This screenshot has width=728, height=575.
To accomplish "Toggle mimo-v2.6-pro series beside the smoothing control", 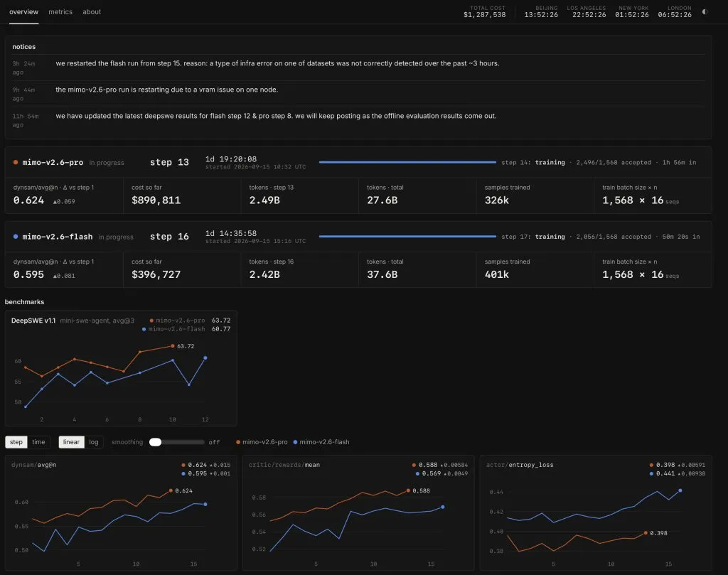I will coord(262,442).
